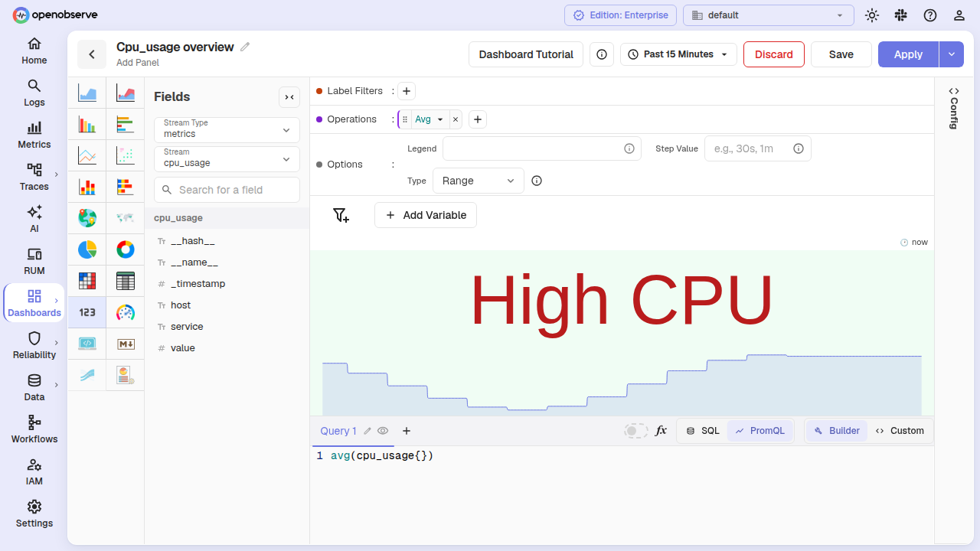Open the Query 1 tab
The width and height of the screenshot is (980, 551).
pyautogui.click(x=338, y=431)
